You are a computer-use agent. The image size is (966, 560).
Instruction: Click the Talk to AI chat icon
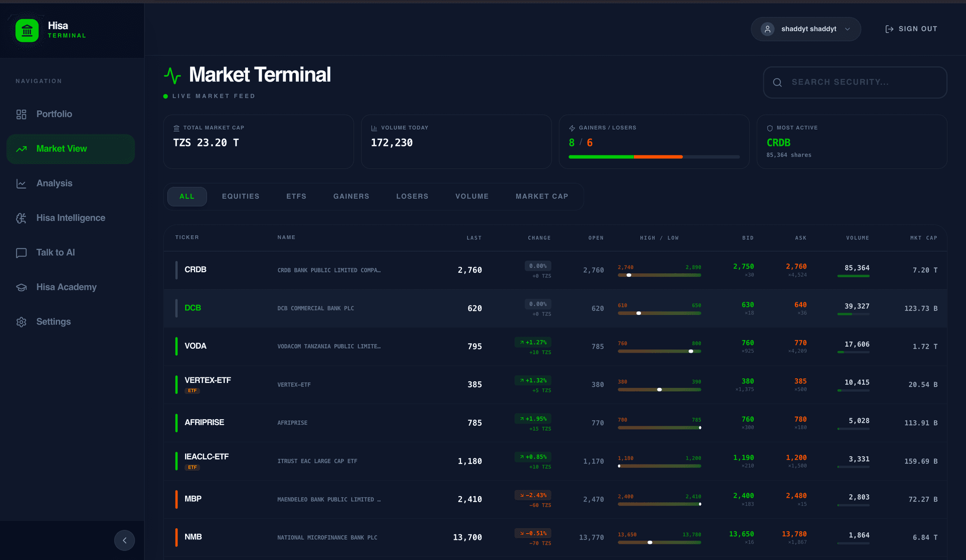click(21, 253)
